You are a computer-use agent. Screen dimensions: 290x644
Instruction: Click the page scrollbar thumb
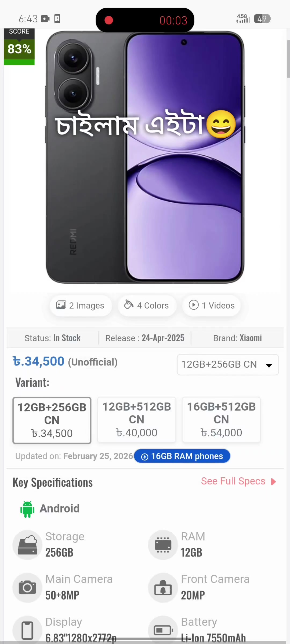[288, 59]
